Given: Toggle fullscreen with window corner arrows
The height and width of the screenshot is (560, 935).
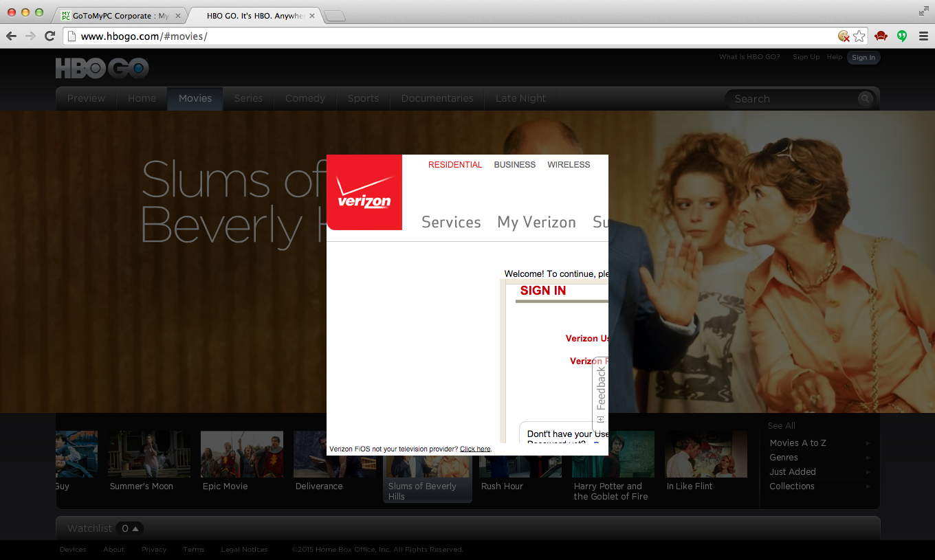Looking at the screenshot, I should point(923,11).
